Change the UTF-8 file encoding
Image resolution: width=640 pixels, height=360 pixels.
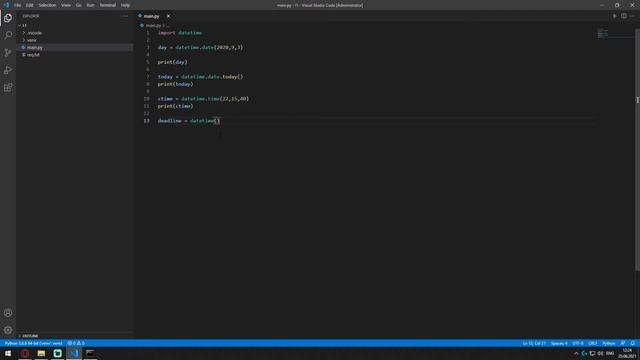(578, 343)
